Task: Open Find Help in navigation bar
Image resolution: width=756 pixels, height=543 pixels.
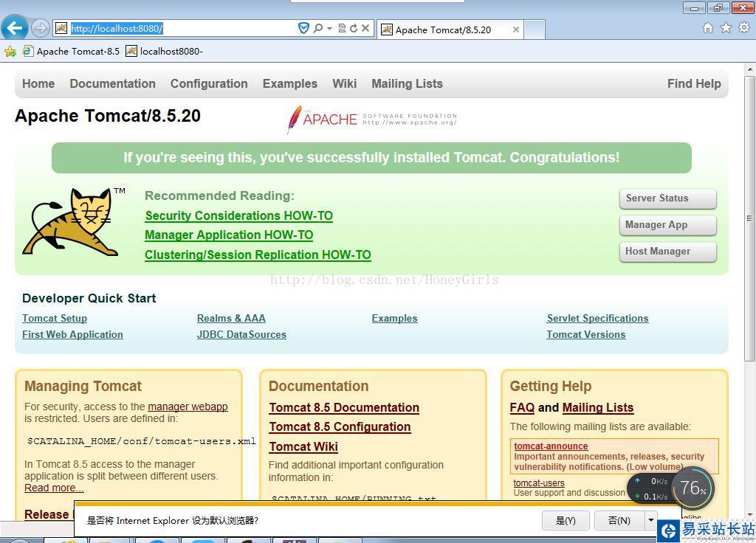Action: pos(694,84)
